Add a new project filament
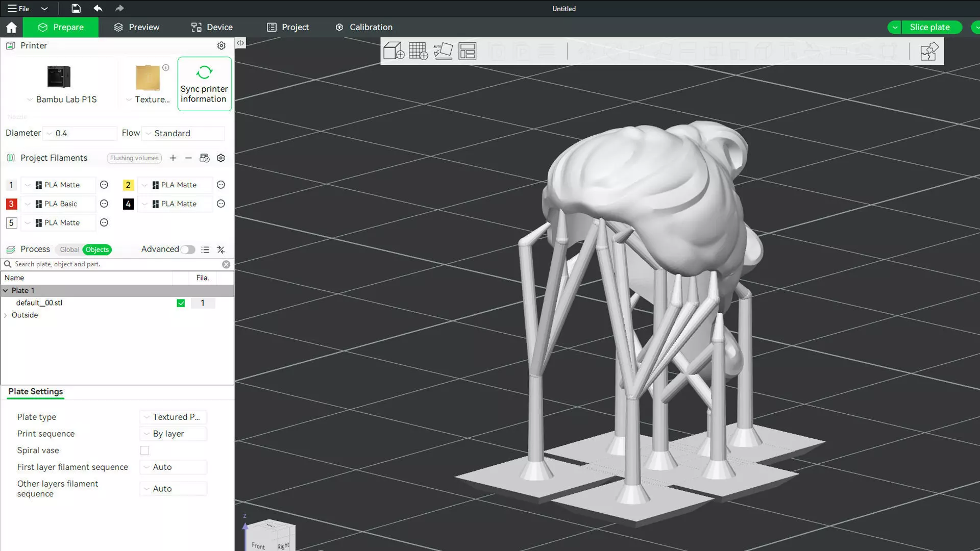Image resolution: width=980 pixels, height=551 pixels. pyautogui.click(x=173, y=158)
